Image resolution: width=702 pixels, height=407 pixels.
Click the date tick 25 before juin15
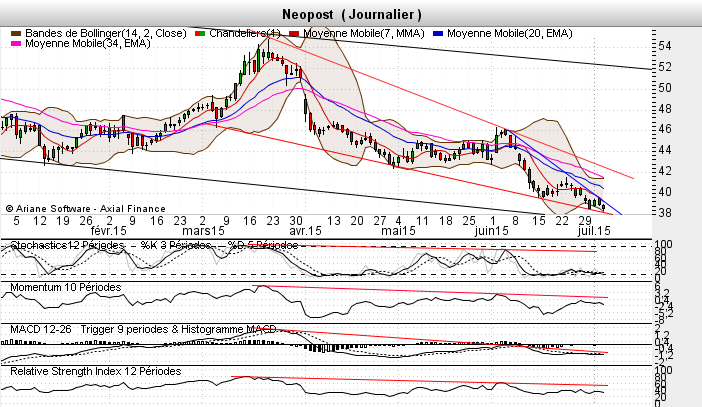(x=469, y=221)
